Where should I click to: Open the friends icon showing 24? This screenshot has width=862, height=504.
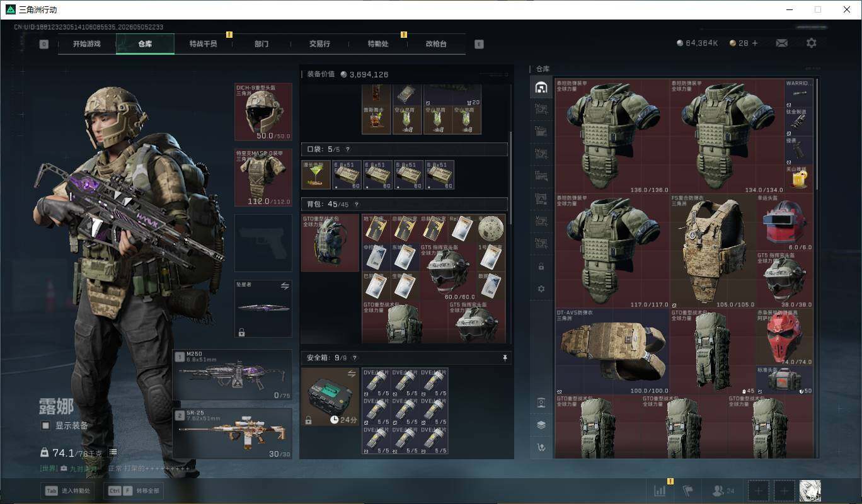(723, 490)
